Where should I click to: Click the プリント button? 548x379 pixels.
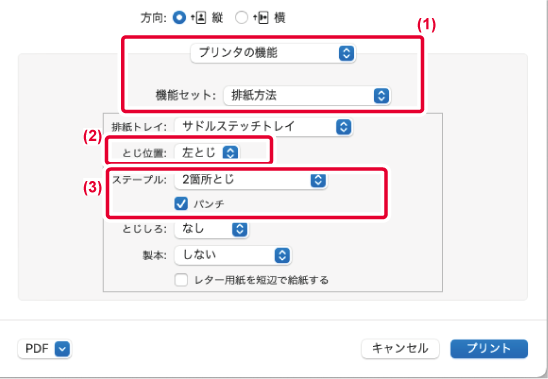point(489,349)
